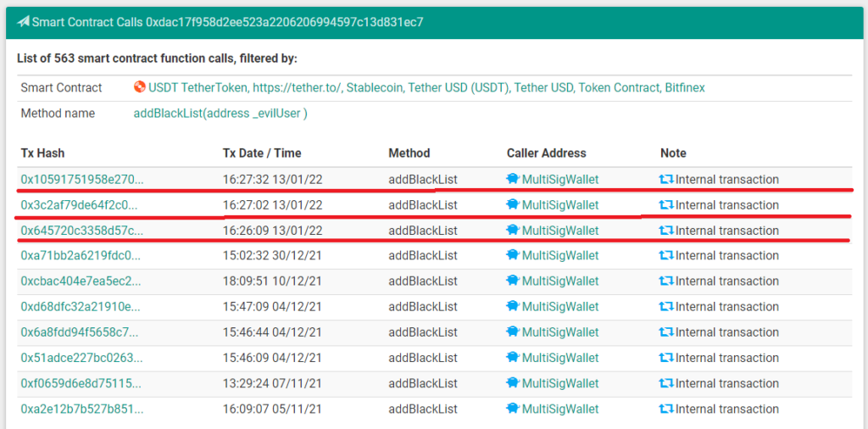Click internal transaction icon for 0xd68dfc32a21910e row
This screenshot has height=429, width=868.
tap(666, 307)
